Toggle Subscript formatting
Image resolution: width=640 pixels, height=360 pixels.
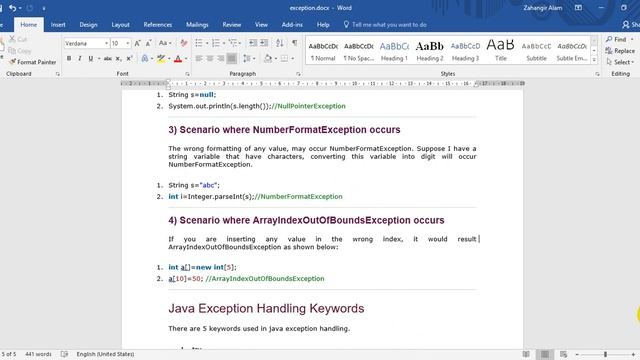118,59
